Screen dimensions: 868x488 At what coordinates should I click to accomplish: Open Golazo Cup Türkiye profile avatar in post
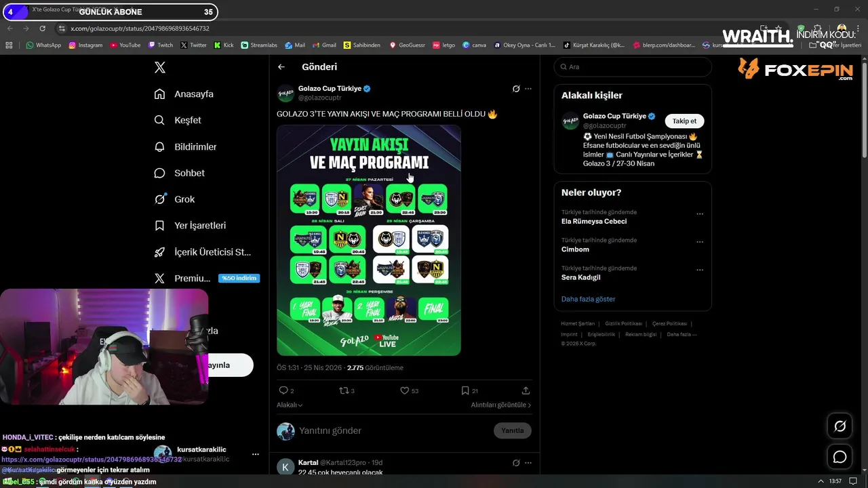tap(285, 94)
